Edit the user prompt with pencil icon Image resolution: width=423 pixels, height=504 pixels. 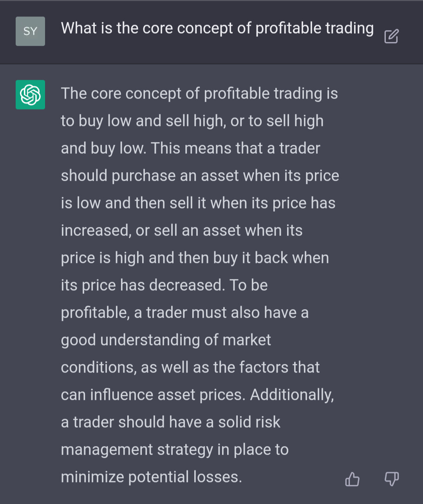click(391, 36)
